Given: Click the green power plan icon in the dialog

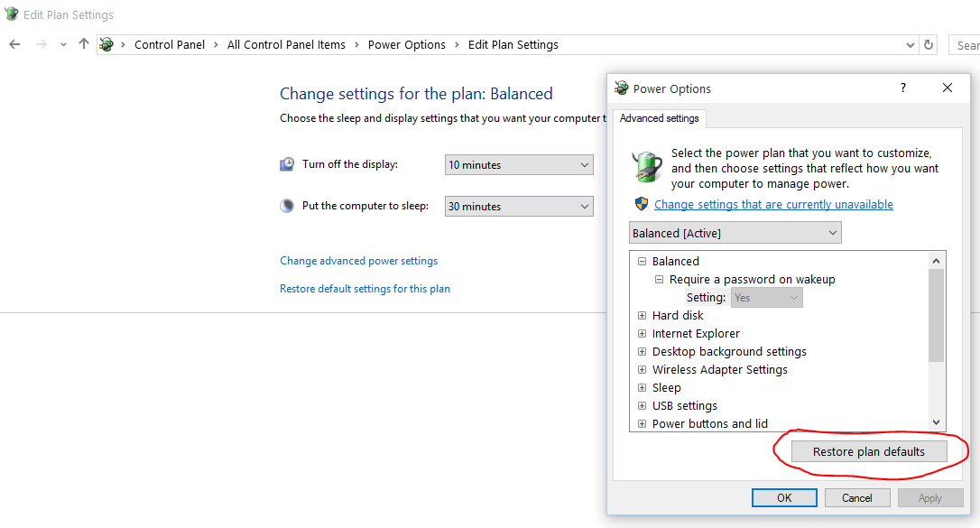Looking at the screenshot, I should point(646,166).
